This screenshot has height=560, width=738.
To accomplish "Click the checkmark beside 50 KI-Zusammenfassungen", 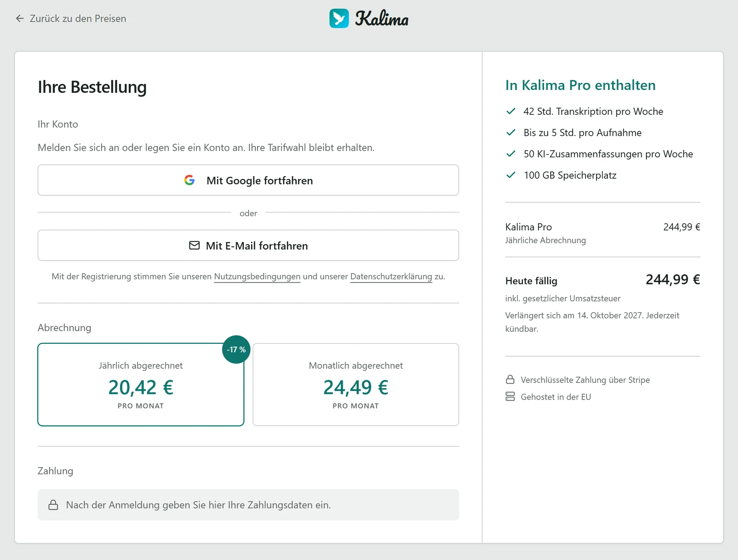I will [511, 153].
